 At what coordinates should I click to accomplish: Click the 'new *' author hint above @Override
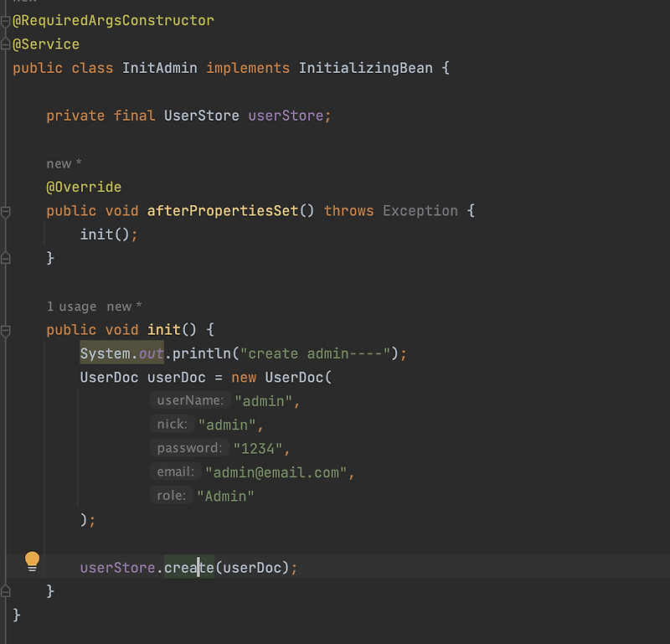click(64, 163)
